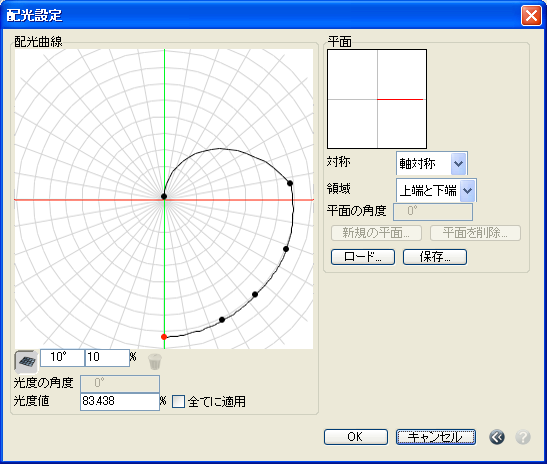Click the trash can delete icon

[x=155, y=361]
